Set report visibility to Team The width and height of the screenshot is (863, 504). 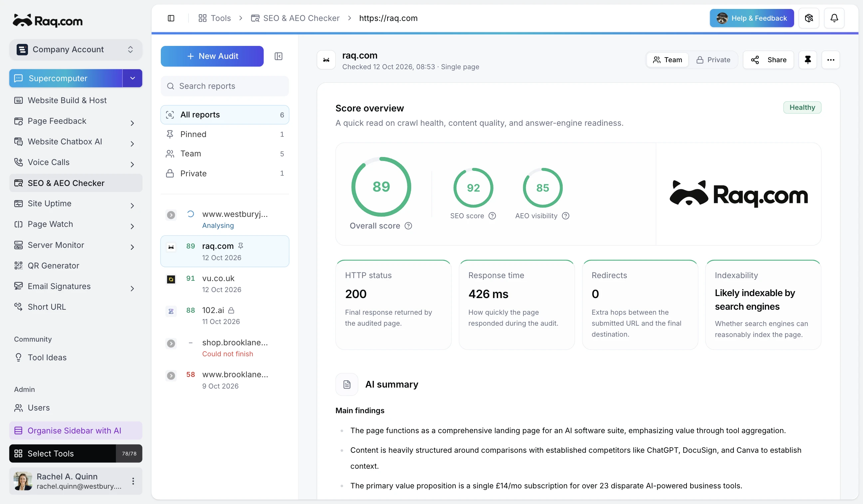[x=668, y=60]
